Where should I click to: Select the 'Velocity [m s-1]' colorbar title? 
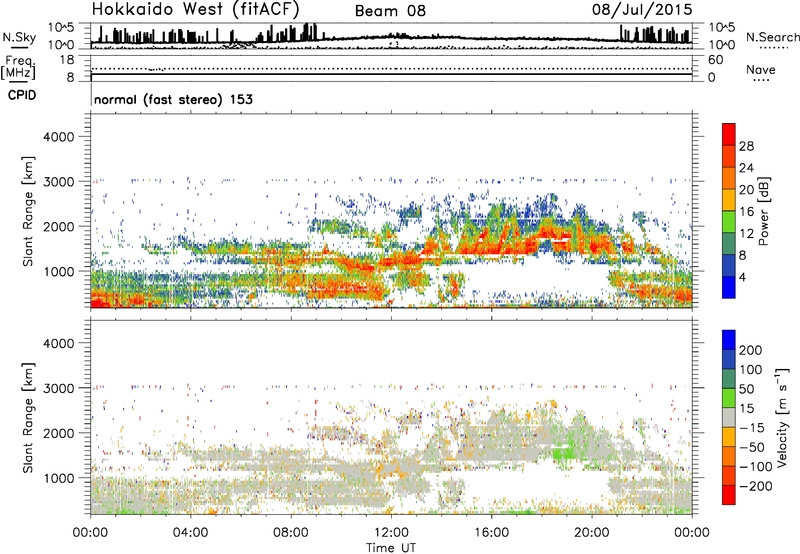pyautogui.click(x=781, y=417)
